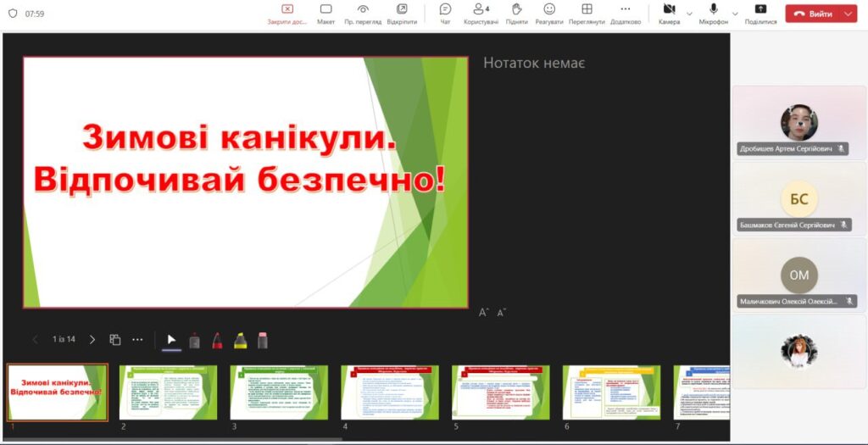Show the Користувачі participants list
Viewport: 868px width, 445px height.
tap(481, 13)
